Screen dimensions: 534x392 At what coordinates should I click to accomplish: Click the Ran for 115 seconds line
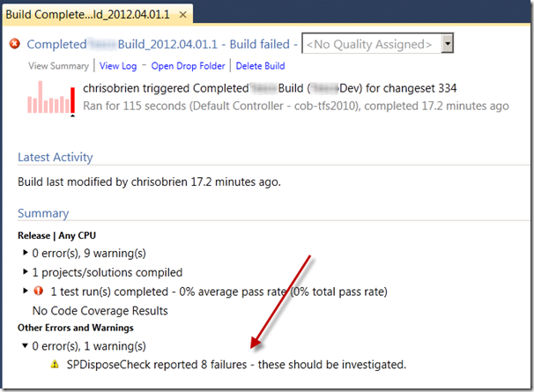point(296,106)
